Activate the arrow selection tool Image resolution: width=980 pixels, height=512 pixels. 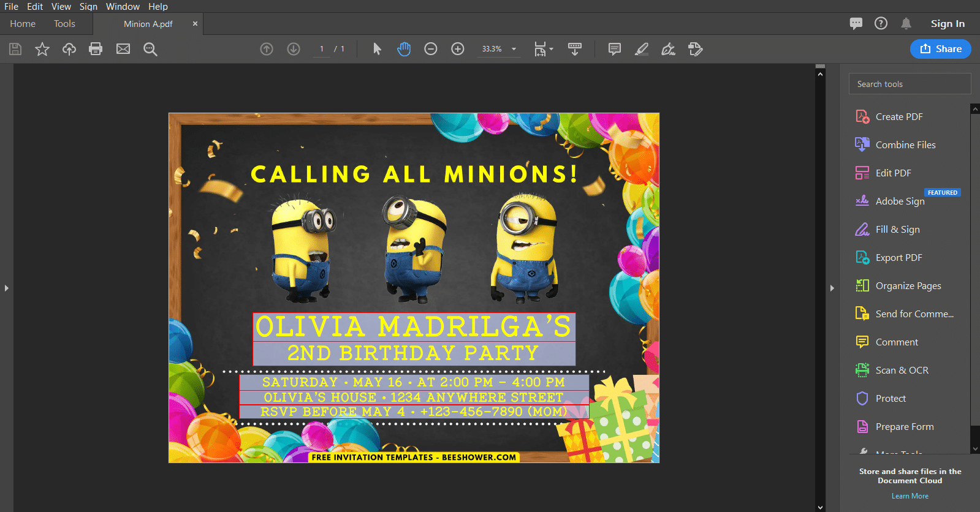pos(377,49)
